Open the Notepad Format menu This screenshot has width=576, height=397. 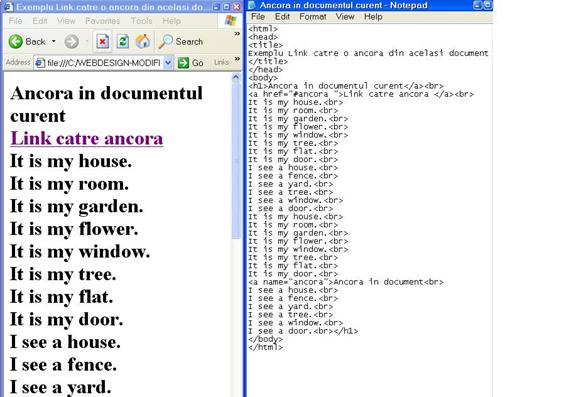point(313,17)
